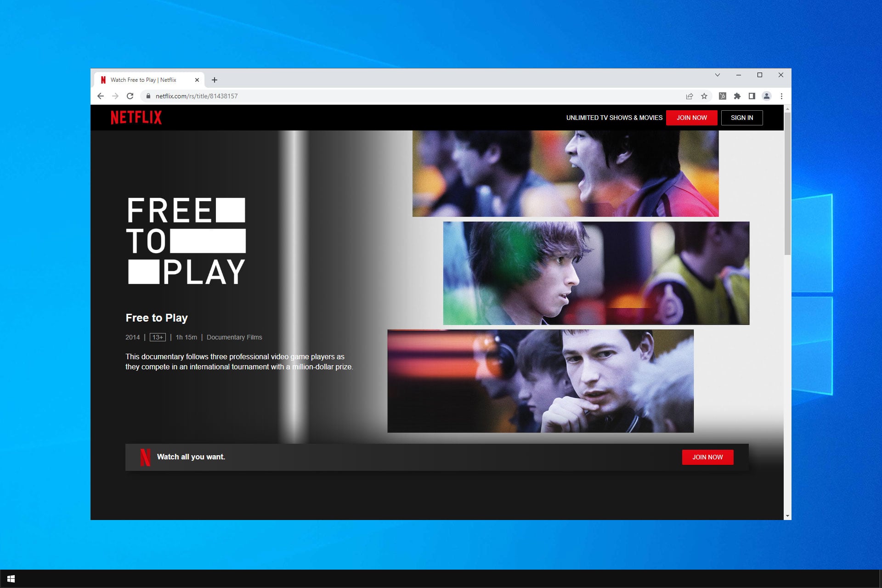This screenshot has height=588, width=882.
Task: Select the Watch Free to Play tab
Action: click(x=143, y=80)
